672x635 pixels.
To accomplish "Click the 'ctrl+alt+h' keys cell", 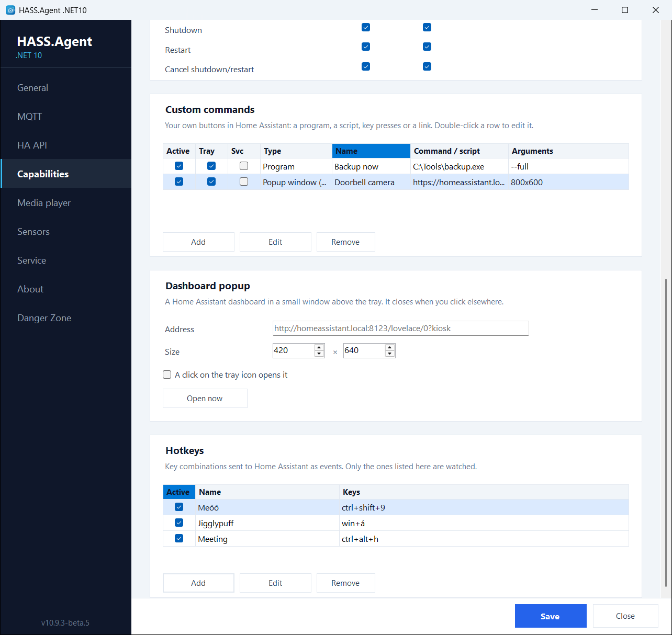I will [x=484, y=539].
